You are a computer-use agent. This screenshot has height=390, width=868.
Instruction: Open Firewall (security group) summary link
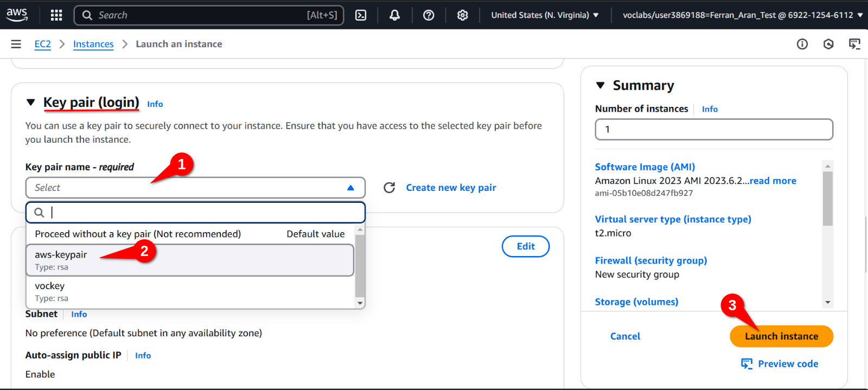651,260
